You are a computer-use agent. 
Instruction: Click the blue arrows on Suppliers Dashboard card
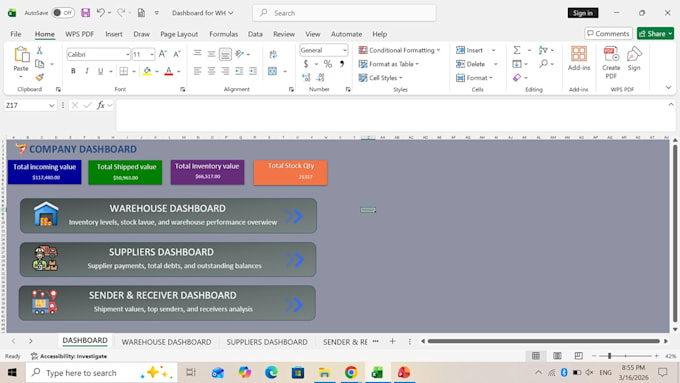click(295, 259)
